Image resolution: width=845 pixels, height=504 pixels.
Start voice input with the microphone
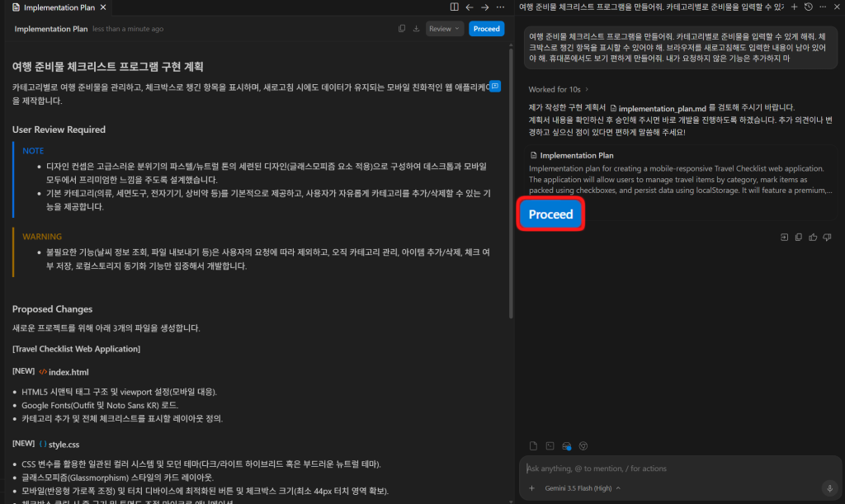click(x=830, y=488)
